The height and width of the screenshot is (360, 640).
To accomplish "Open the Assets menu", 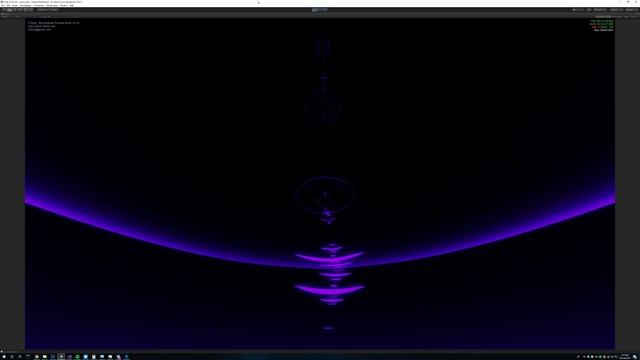I will pyautogui.click(x=15, y=5).
